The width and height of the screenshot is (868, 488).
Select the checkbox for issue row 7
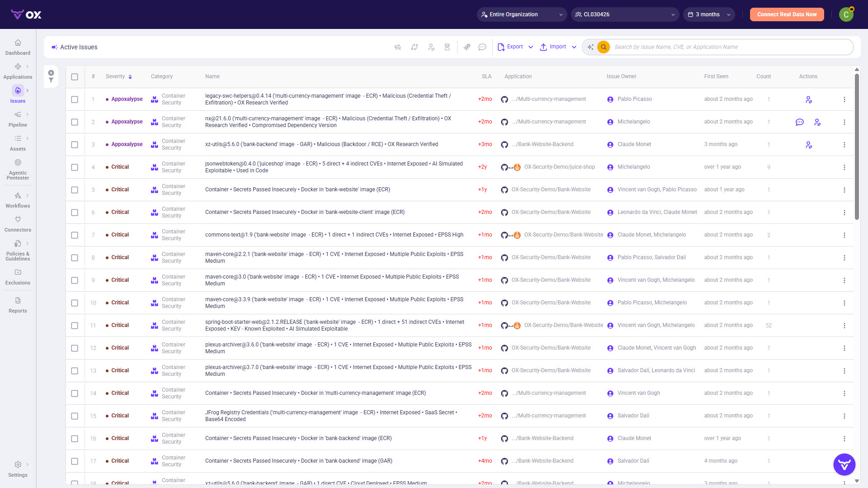75,235
